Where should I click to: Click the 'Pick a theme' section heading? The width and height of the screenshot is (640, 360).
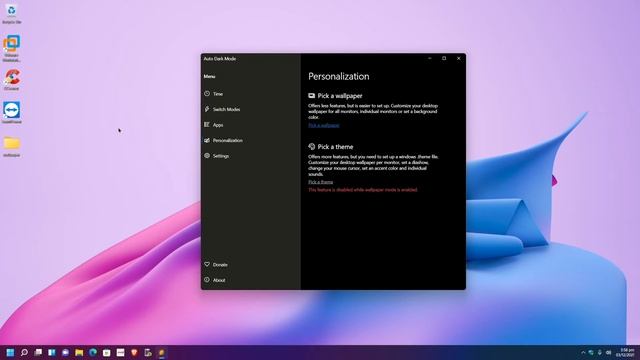(x=331, y=147)
